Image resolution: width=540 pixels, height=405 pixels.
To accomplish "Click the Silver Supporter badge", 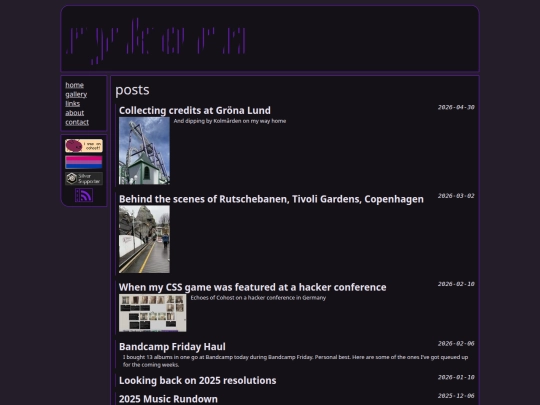I will (84, 179).
